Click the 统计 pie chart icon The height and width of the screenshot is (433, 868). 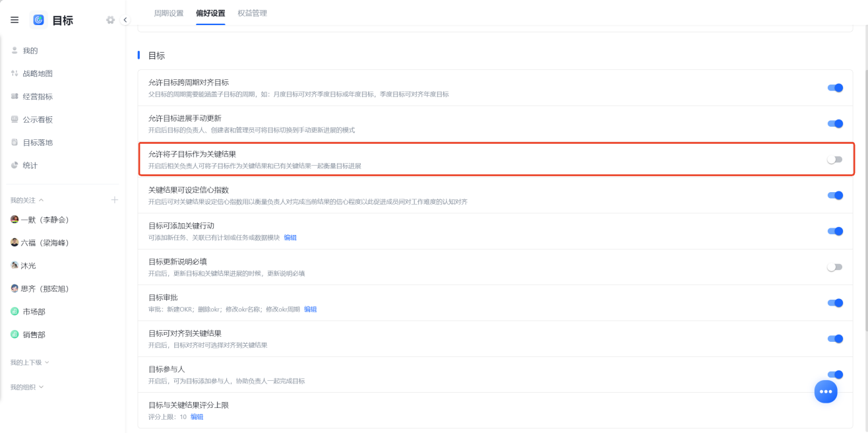[15, 165]
